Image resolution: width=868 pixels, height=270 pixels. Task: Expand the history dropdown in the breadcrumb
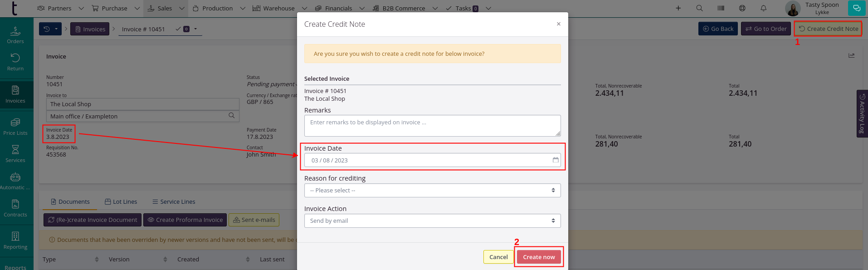(x=50, y=29)
